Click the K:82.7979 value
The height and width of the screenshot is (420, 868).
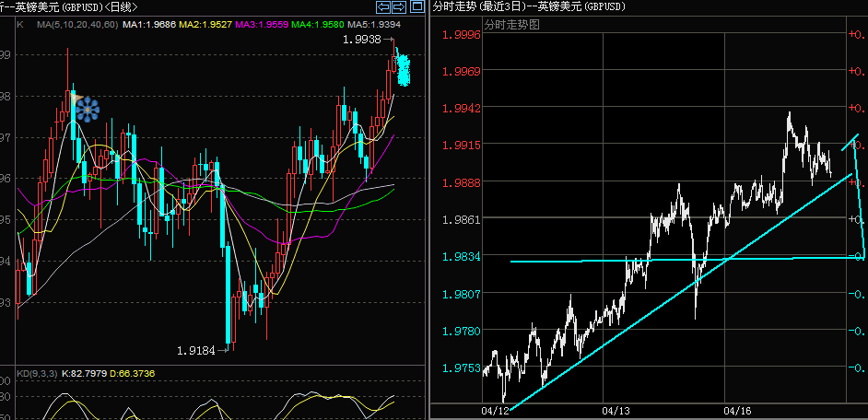[84, 374]
